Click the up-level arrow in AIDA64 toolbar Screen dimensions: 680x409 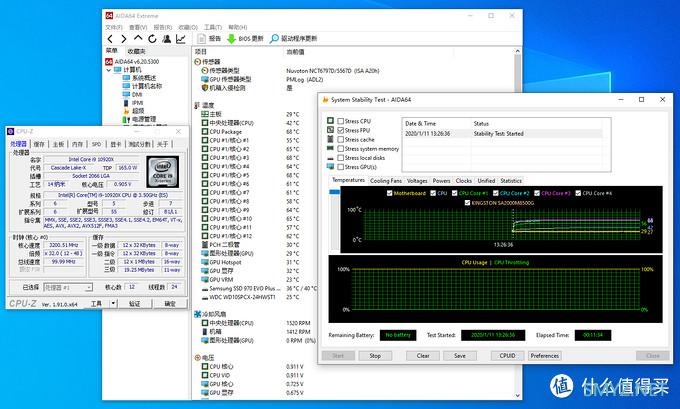(x=138, y=39)
